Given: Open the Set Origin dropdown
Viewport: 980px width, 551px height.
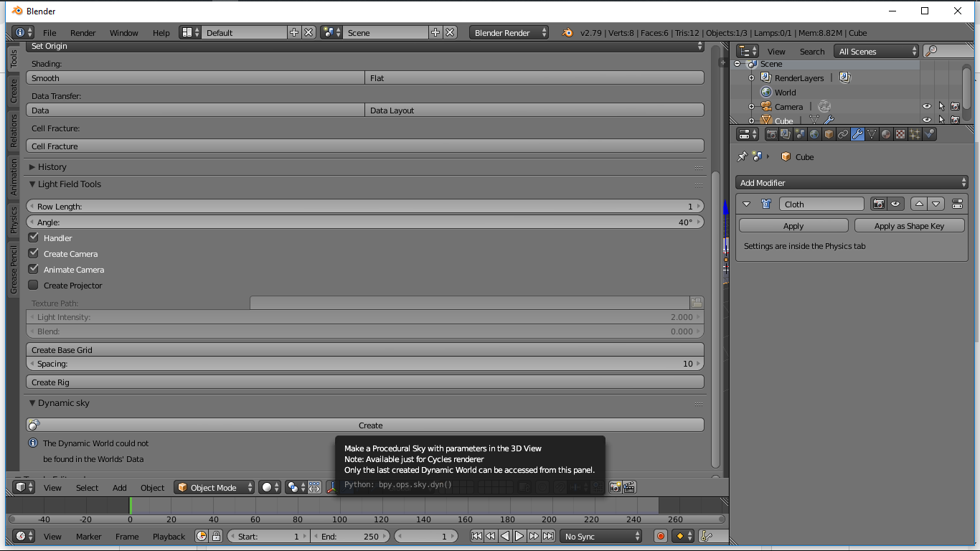Looking at the screenshot, I should pos(365,46).
